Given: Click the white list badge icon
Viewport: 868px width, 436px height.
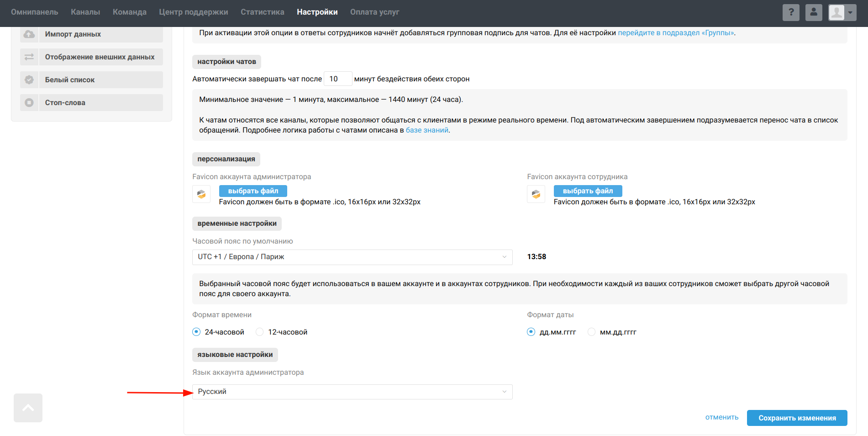Looking at the screenshot, I should tap(29, 80).
